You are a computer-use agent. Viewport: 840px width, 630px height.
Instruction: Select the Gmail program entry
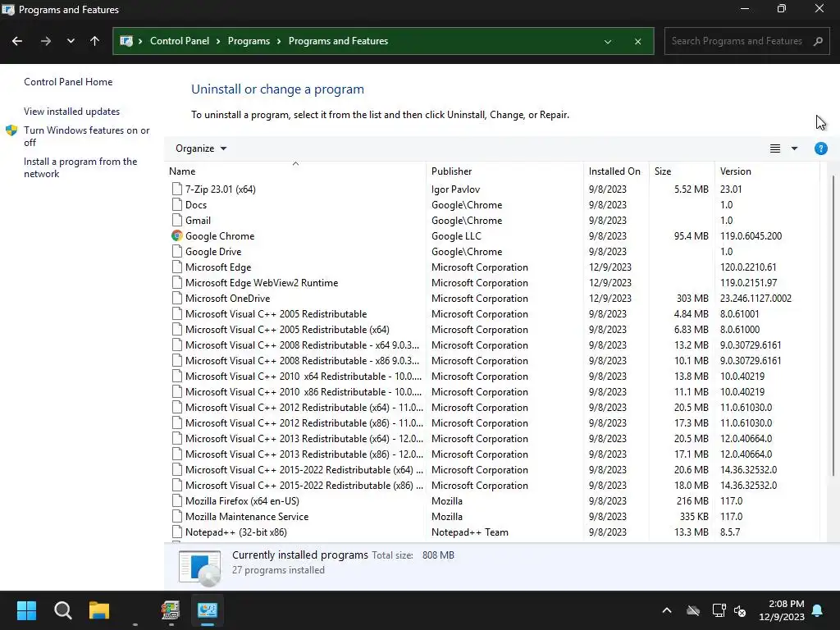click(x=198, y=220)
